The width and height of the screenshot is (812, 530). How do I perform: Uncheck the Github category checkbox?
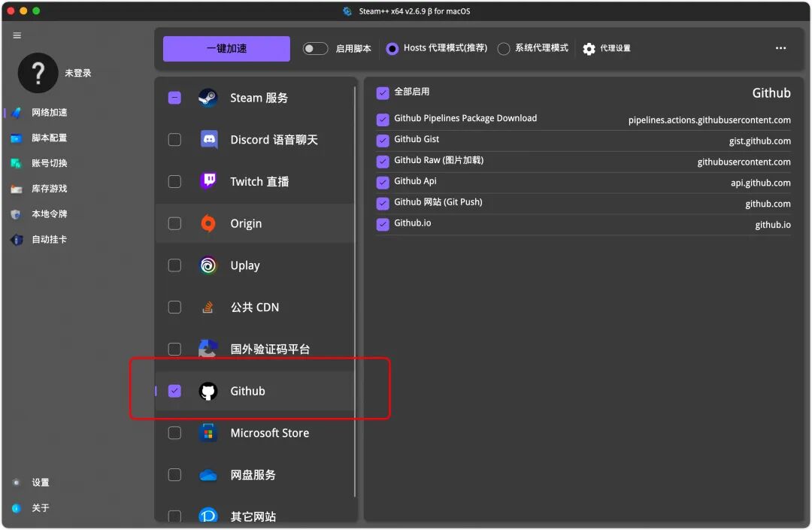pyautogui.click(x=174, y=391)
